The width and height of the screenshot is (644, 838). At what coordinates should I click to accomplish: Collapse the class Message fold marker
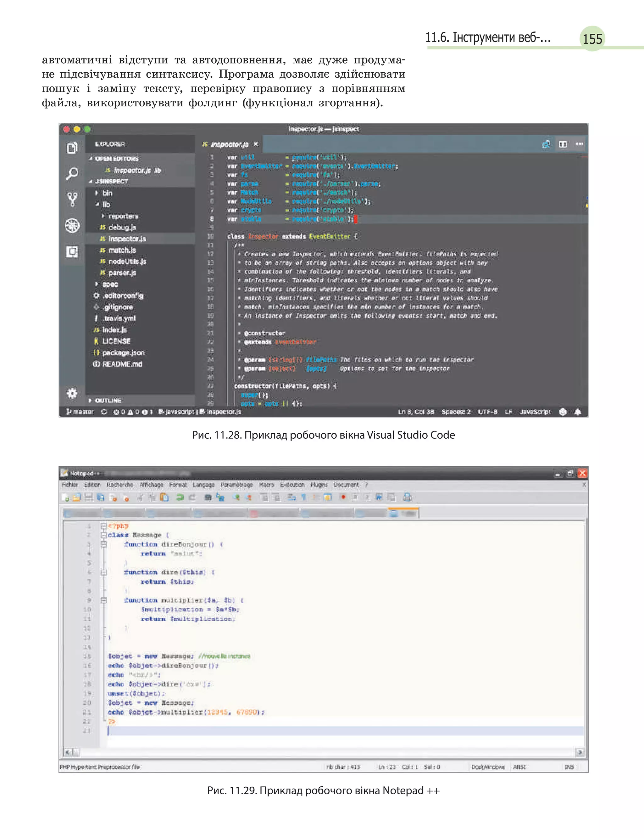tap(103, 535)
